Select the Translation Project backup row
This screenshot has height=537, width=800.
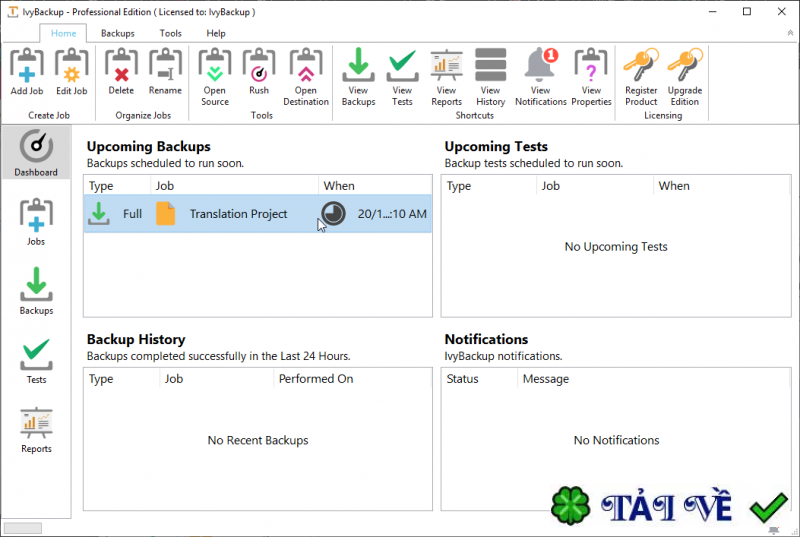(258, 214)
